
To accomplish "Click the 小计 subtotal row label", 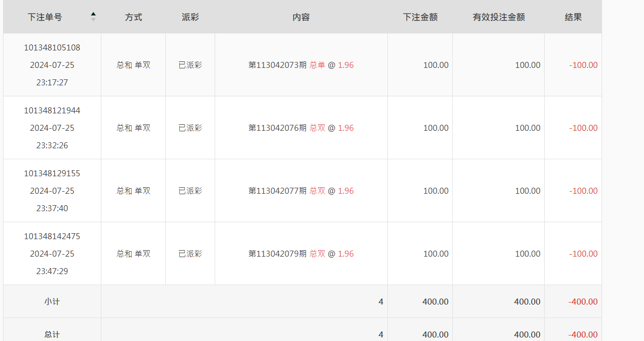I will 52,302.
